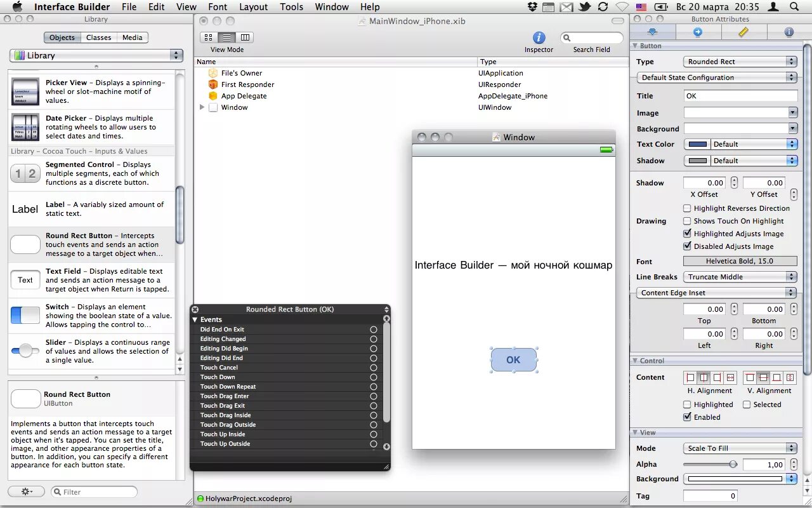Select the Text Field library icon
Viewport: 812px width, 508px height.
point(25,280)
